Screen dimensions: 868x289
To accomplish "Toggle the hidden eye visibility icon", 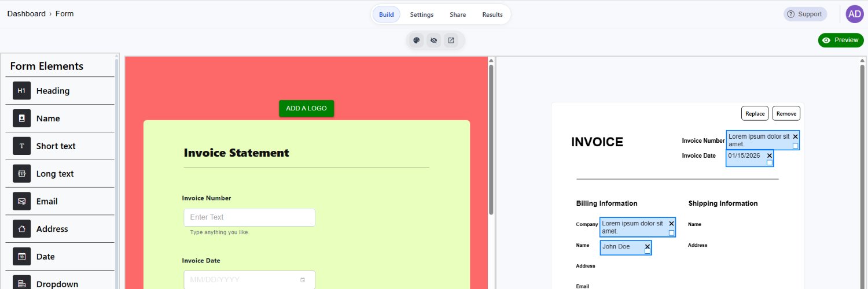I will click(433, 40).
